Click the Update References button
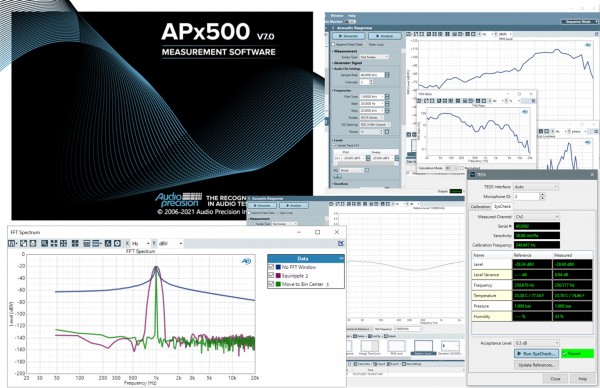The image size is (600, 388). click(536, 365)
